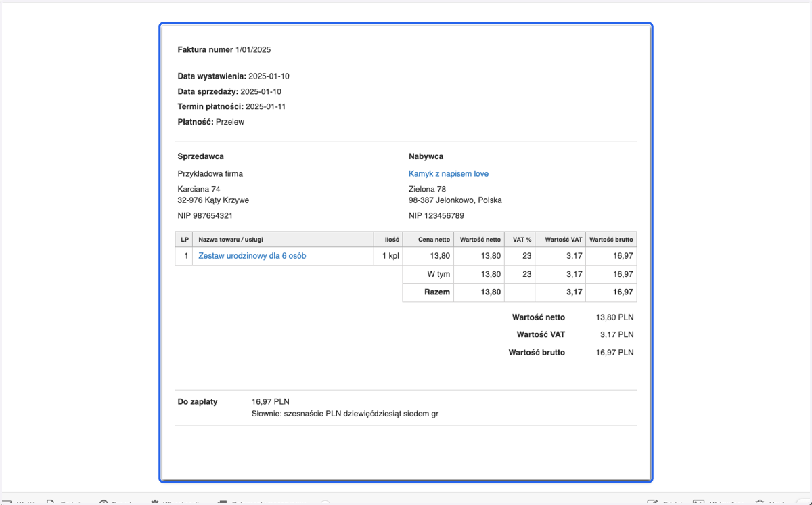Click the Wartość netto column header
Viewport: 812px width, 505px height.
[x=480, y=240]
